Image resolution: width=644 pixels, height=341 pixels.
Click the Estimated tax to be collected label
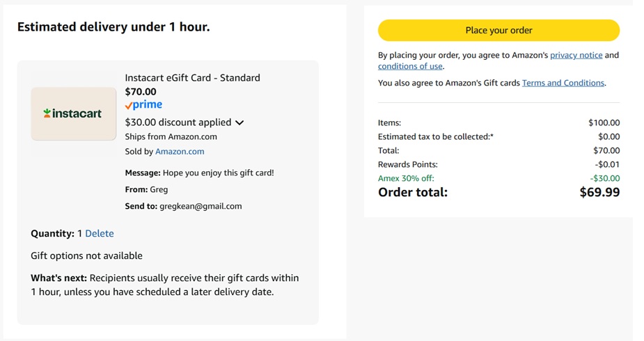[435, 136]
